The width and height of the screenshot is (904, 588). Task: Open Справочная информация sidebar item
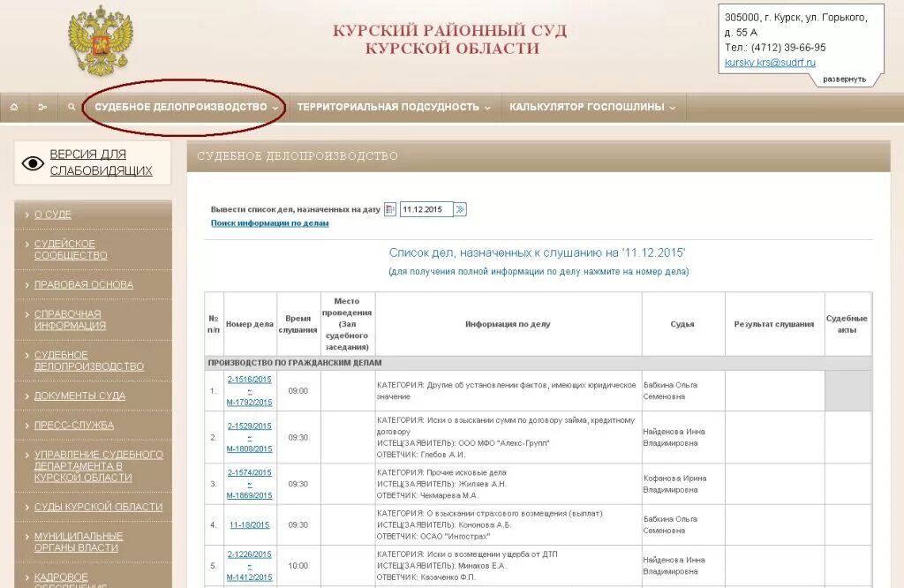point(70,320)
